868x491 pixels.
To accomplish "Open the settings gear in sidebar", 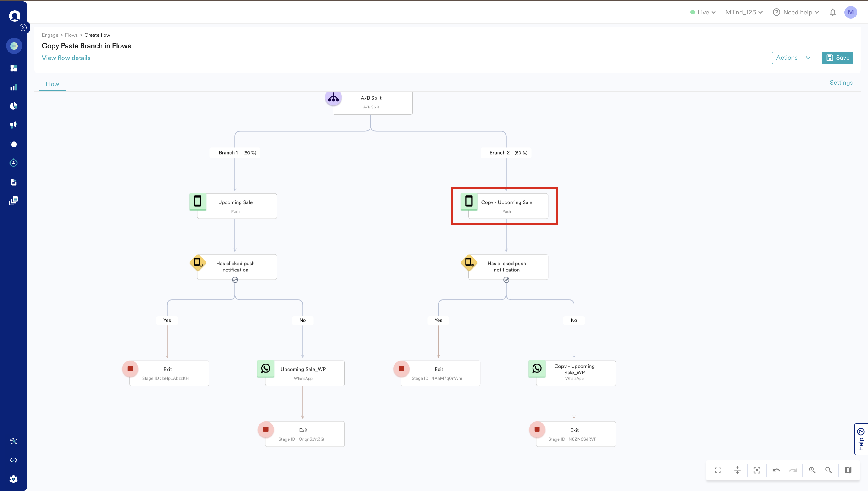I will (14, 479).
